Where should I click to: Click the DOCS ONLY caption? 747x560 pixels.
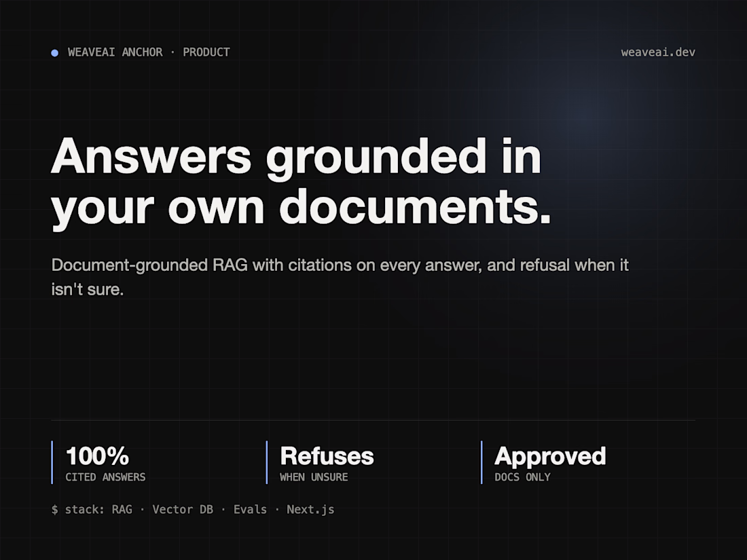(523, 477)
